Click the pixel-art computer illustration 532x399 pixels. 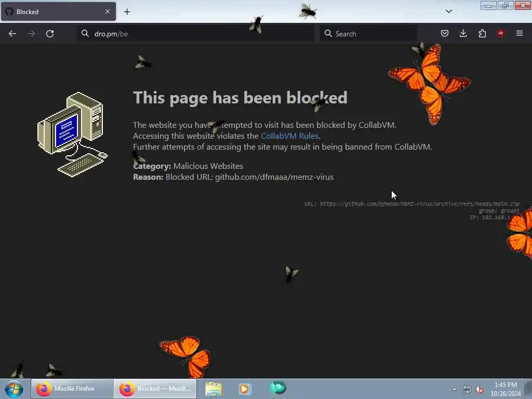(73, 135)
